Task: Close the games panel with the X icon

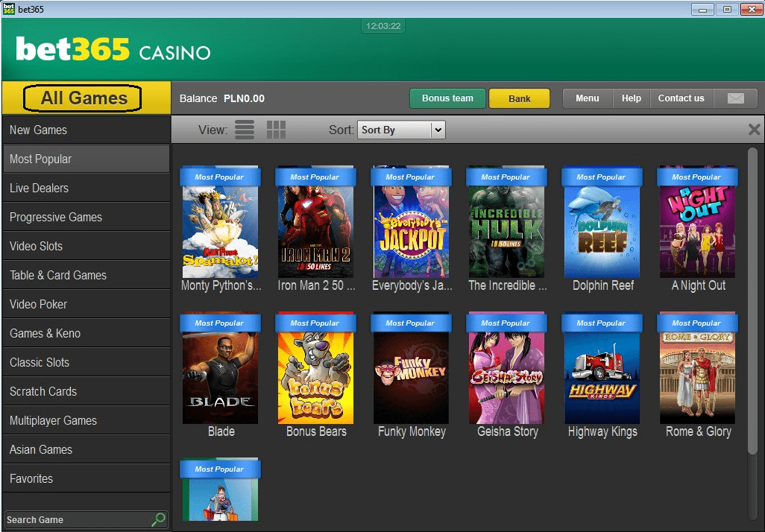Action: pyautogui.click(x=753, y=128)
